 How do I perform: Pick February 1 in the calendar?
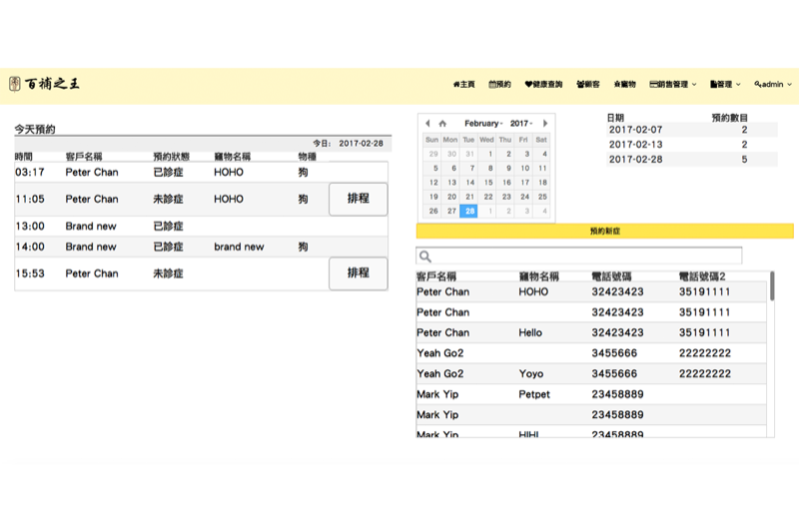click(x=489, y=154)
